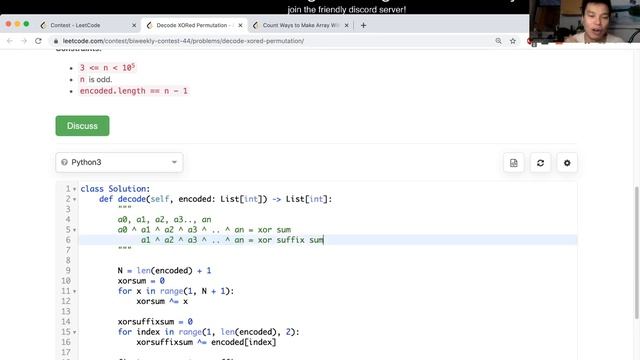Click the yellow macOS minimize button

(x=17, y=24)
